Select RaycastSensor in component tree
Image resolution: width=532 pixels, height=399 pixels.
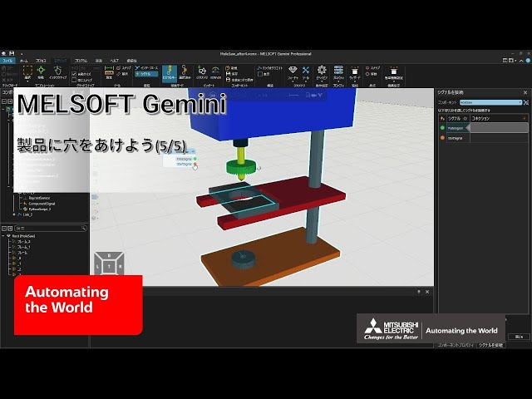click(39, 198)
